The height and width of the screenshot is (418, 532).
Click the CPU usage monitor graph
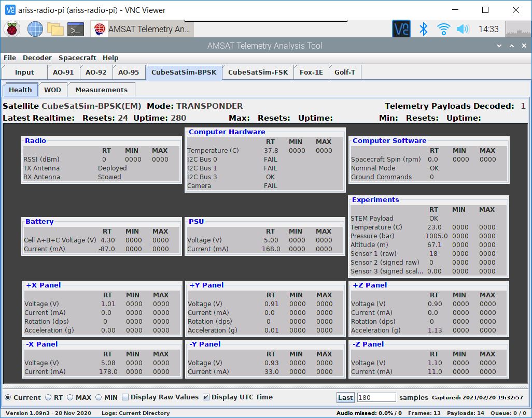point(518,29)
